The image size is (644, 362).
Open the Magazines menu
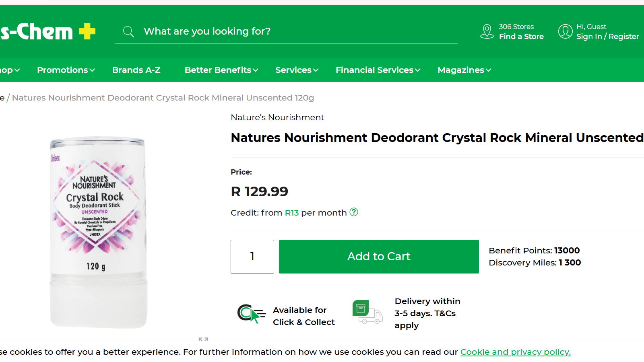464,70
